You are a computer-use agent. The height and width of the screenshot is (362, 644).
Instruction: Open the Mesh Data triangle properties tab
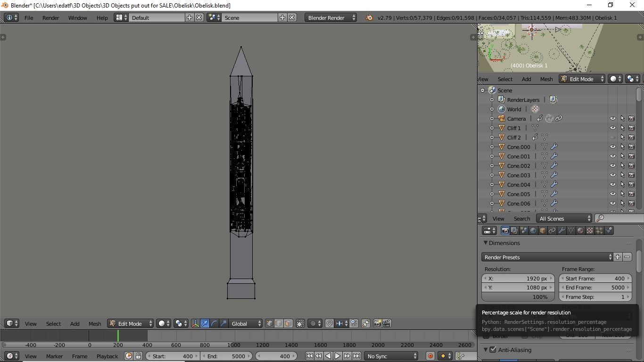click(571, 230)
